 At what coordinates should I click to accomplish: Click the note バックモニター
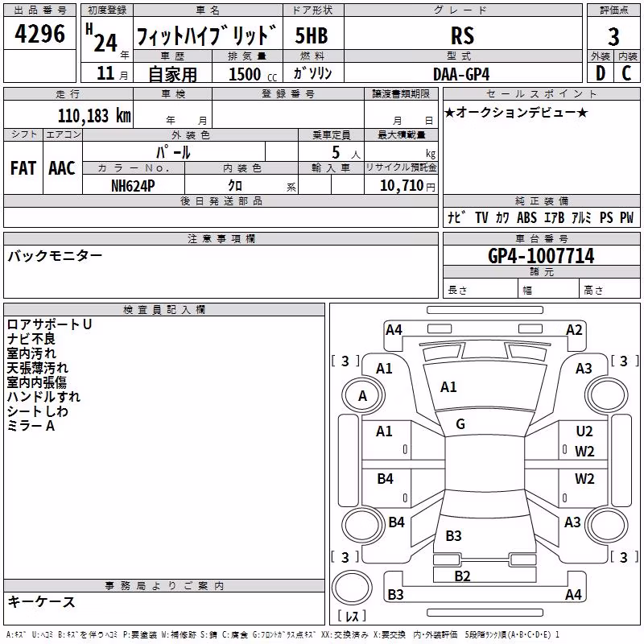pos(55,256)
